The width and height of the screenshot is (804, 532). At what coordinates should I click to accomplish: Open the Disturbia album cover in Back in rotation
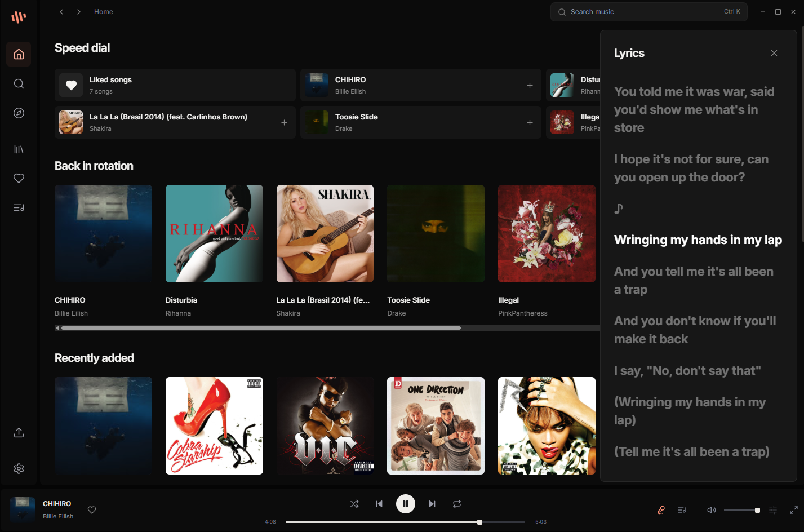(x=214, y=233)
